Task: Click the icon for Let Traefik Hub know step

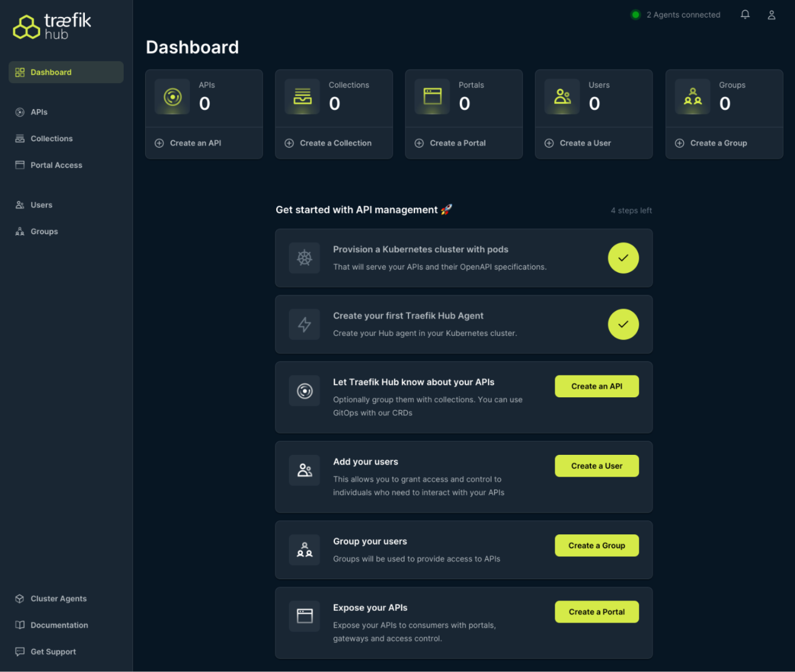Action: (x=304, y=391)
